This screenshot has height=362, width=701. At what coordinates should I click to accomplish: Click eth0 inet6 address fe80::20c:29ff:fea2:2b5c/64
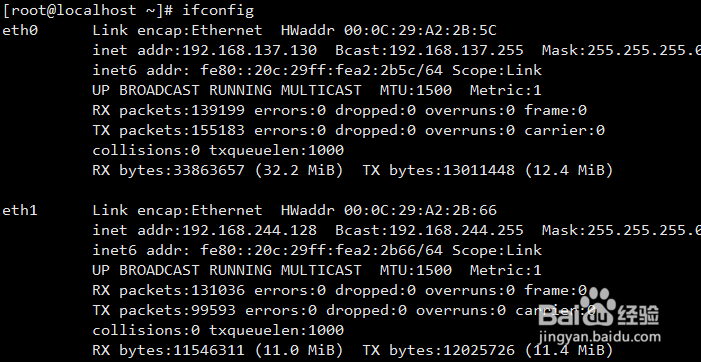321,70
